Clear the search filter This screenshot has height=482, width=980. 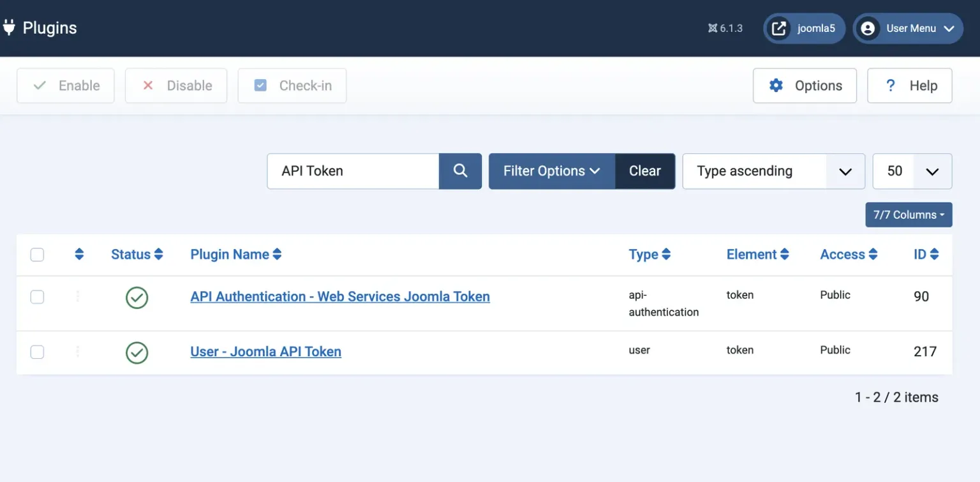[645, 171]
